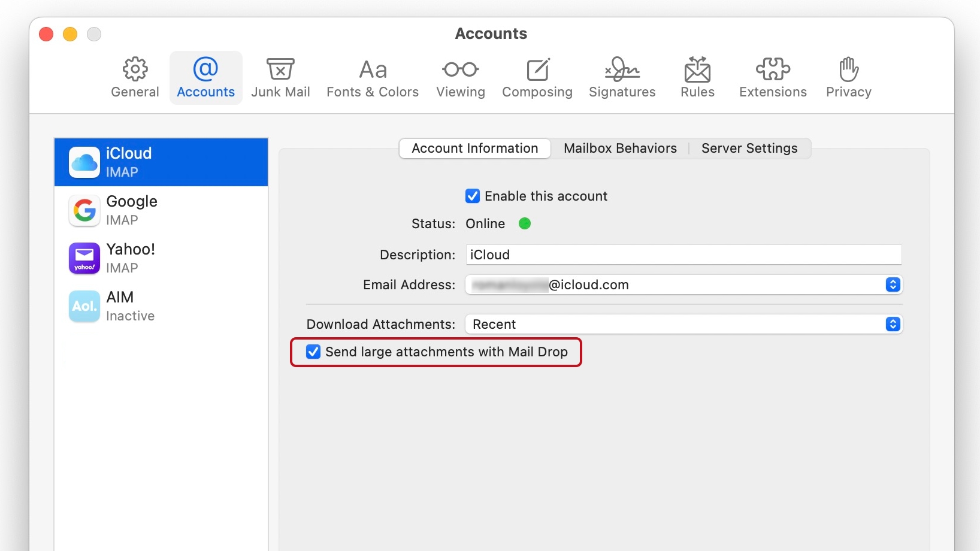Image resolution: width=980 pixels, height=551 pixels.
Task: Open the Composing settings pane
Action: click(537, 77)
